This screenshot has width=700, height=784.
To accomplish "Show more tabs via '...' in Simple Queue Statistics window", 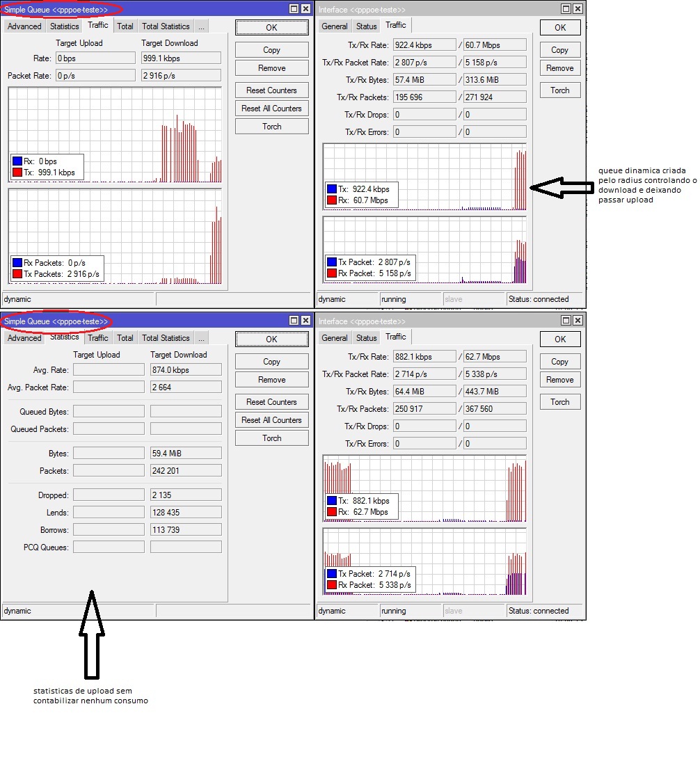I will pos(201,338).
